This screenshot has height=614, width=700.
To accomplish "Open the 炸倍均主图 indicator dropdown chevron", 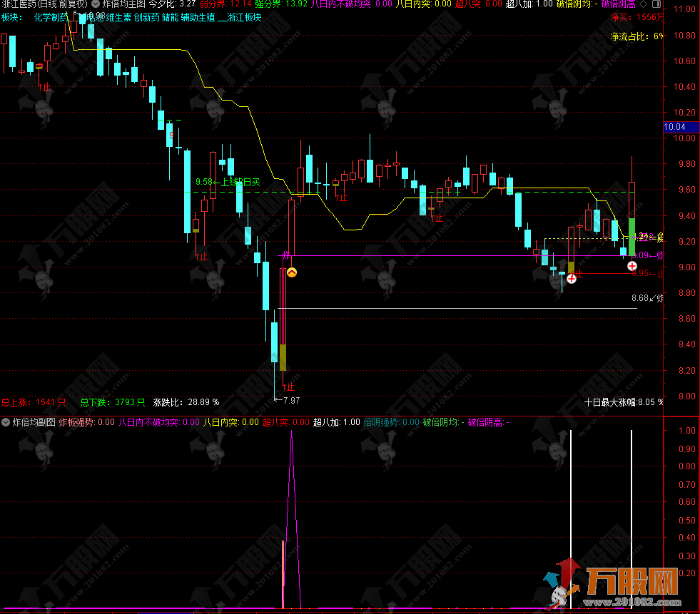I will (x=96, y=4).
